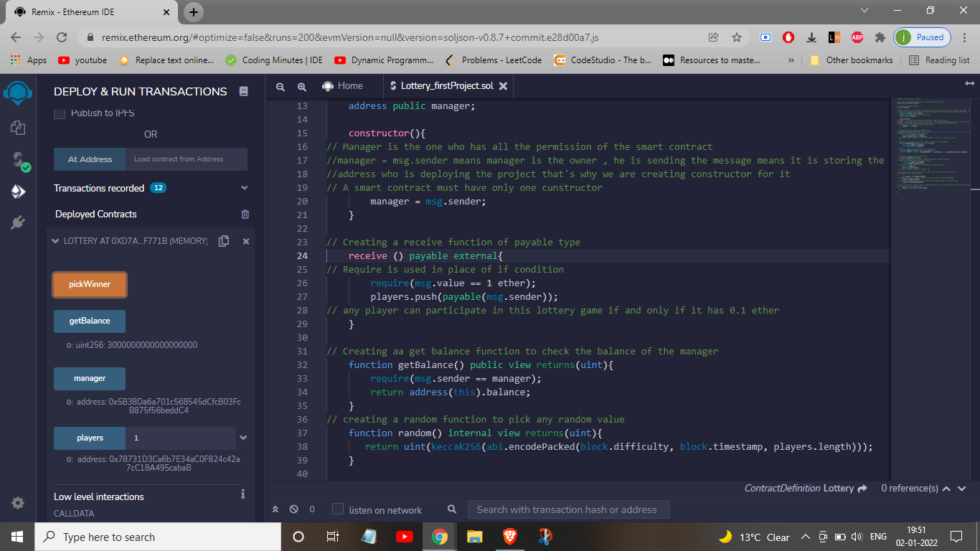Go to Lottery contract definition arrow
The image size is (980, 551).
862,489
